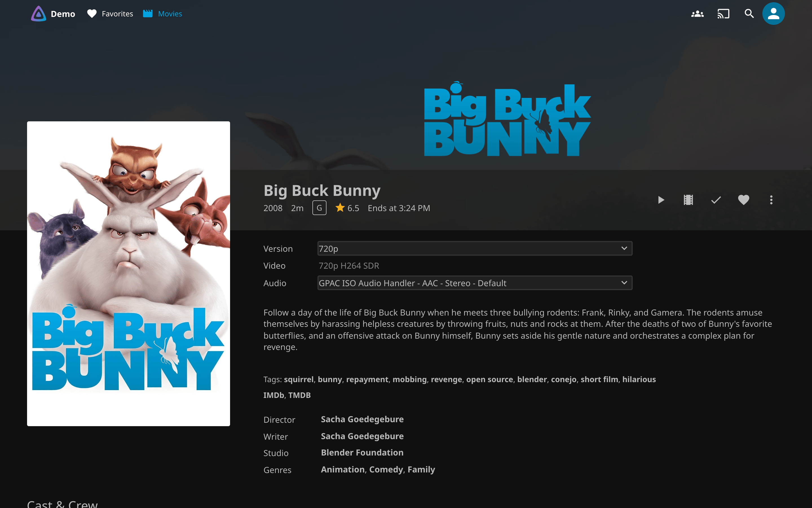Open director Sacha Goedegebure
The height and width of the screenshot is (508, 812).
[x=362, y=419]
